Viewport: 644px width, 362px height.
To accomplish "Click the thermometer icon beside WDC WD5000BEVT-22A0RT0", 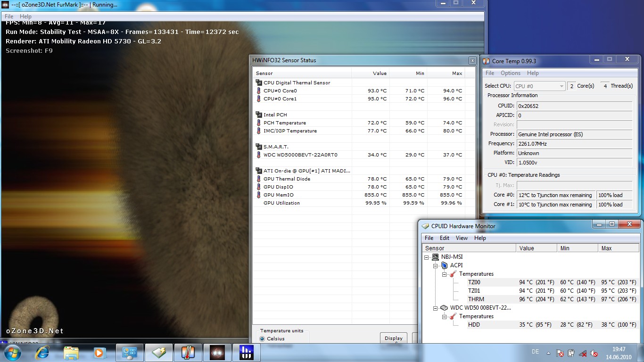I will pyautogui.click(x=258, y=155).
